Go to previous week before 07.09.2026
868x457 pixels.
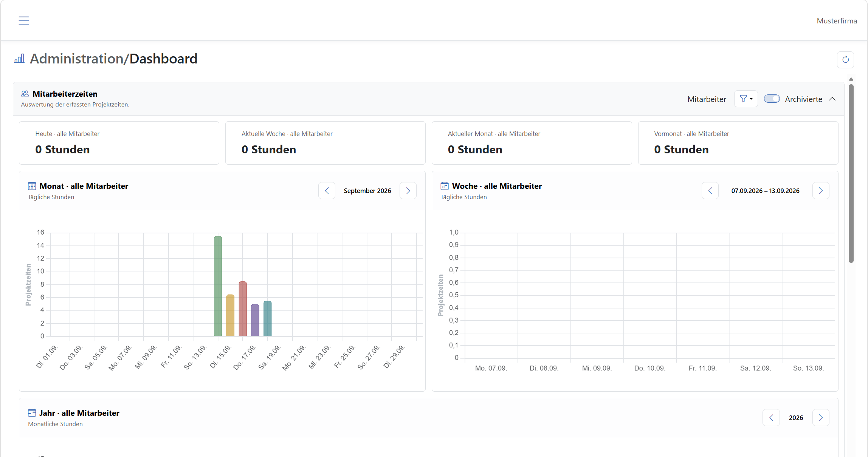[x=710, y=191]
